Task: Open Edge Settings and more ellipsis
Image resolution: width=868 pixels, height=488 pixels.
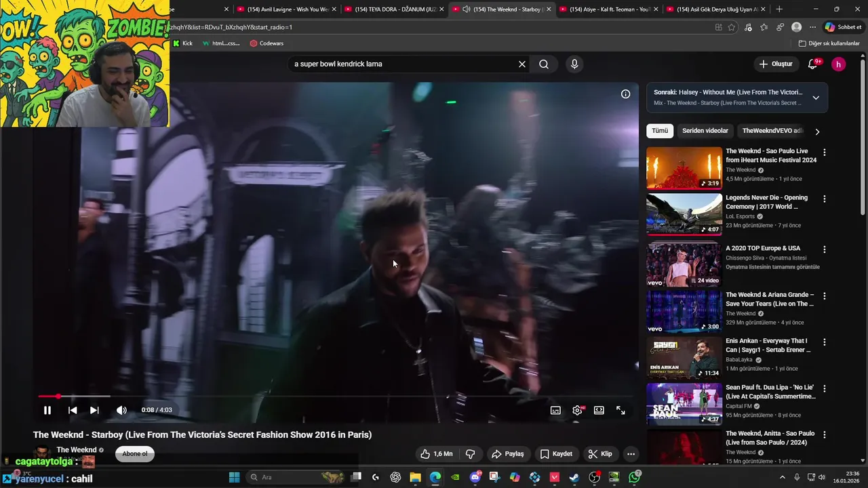Action: (812, 27)
